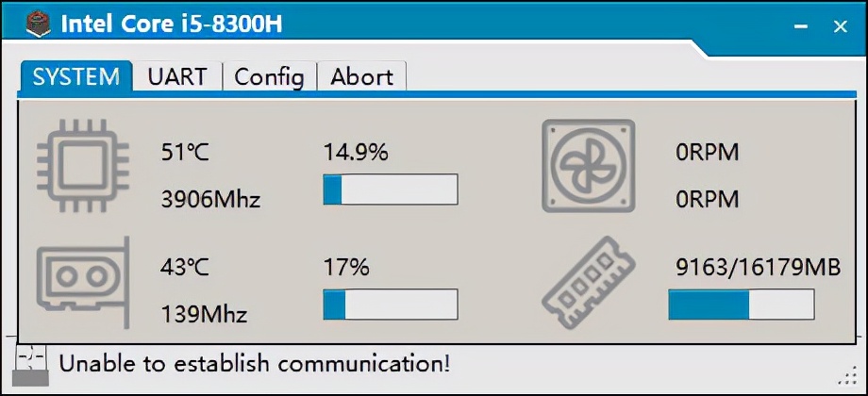Click the CPU usage progress bar
Screen dimensions: 868x396
tap(390, 190)
